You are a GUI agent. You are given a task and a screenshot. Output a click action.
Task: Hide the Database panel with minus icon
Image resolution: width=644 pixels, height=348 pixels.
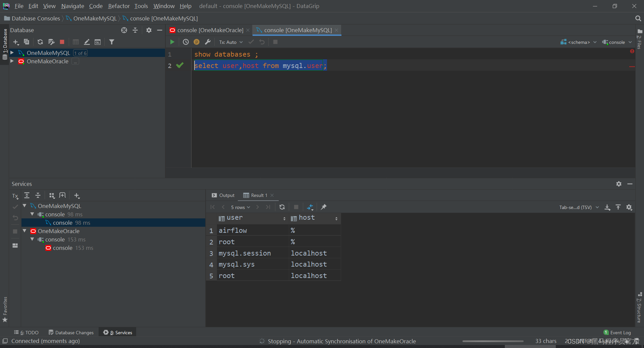coord(160,30)
